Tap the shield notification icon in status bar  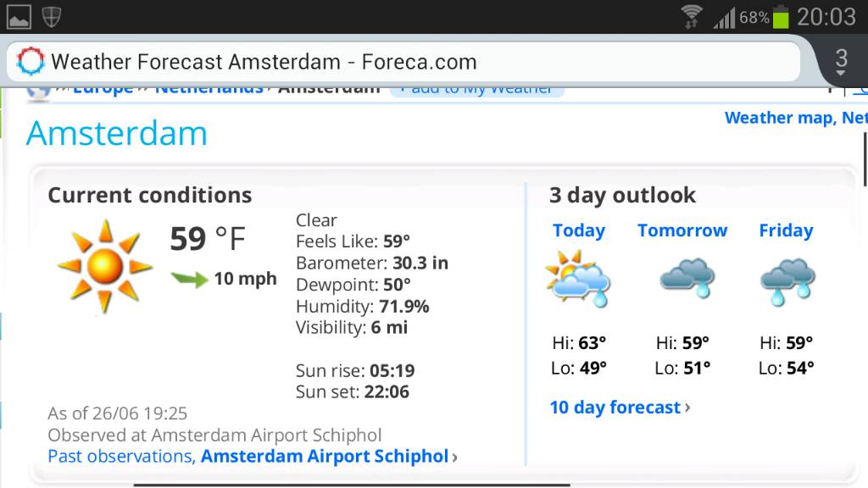point(52,16)
